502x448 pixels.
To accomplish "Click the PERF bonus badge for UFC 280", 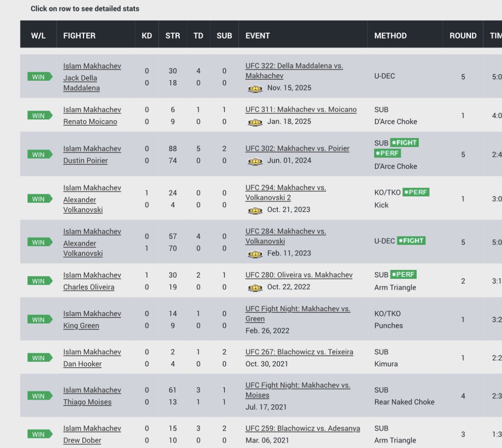I will click(403, 275).
